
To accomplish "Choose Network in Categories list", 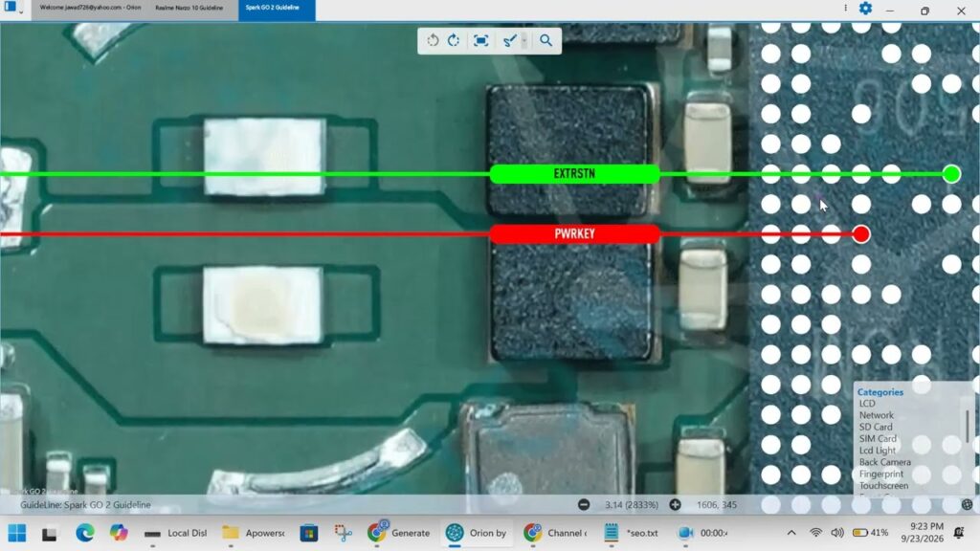I will coord(876,415).
